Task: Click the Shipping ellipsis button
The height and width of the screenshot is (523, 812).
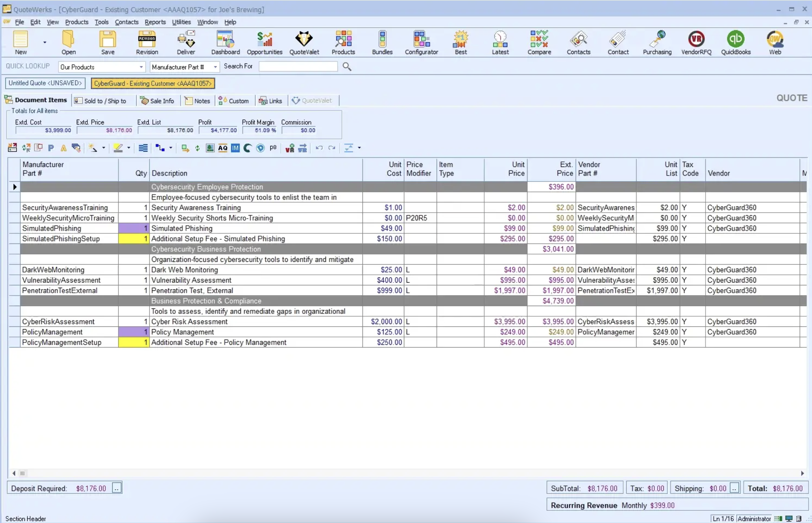Action: [x=734, y=488]
